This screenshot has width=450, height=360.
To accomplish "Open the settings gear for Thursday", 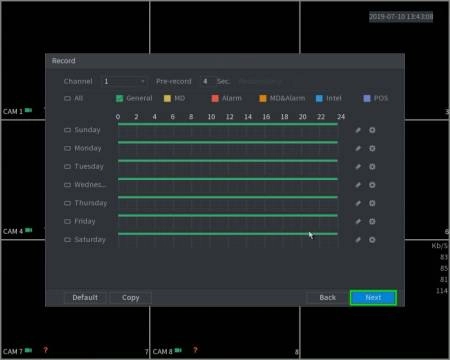I will (x=372, y=203).
